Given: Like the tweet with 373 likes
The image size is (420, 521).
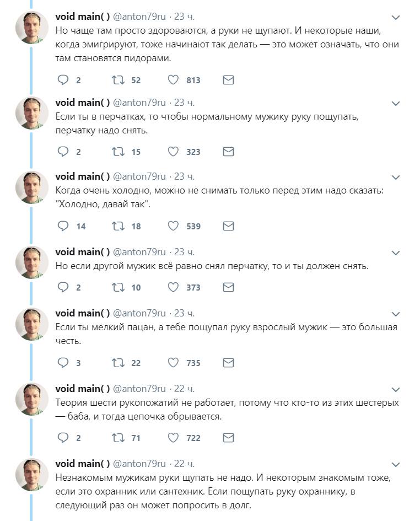Looking at the screenshot, I should 173,287.
